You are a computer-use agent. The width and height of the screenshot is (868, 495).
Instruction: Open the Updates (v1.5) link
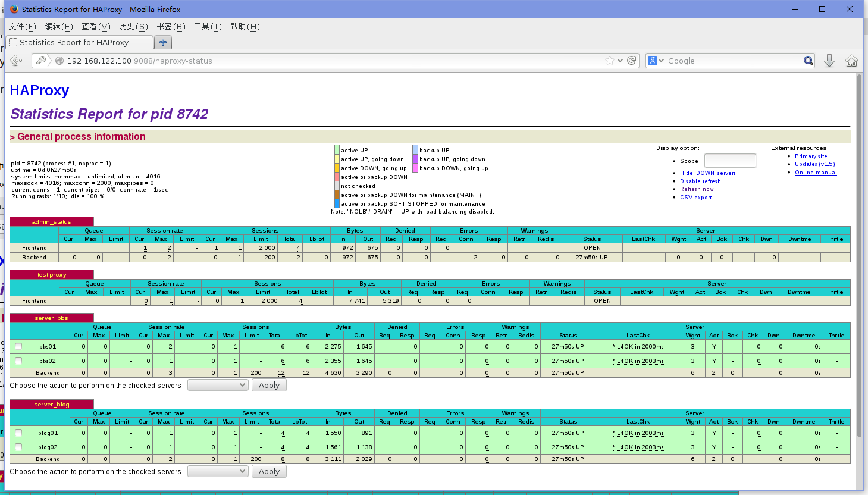[x=814, y=164]
